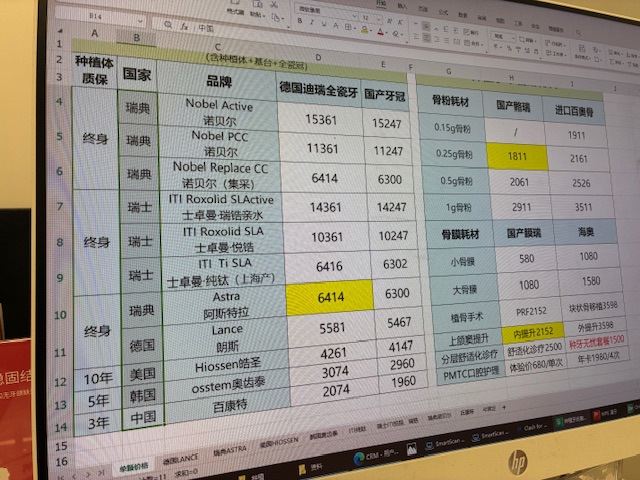Open the 插入 ribbon tab

point(402,6)
